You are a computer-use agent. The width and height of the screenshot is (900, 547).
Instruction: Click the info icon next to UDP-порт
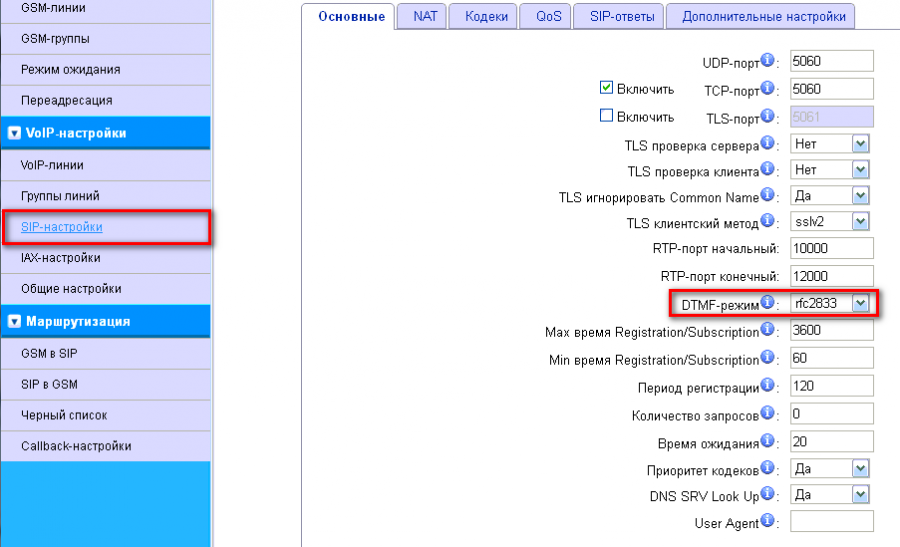[768, 60]
